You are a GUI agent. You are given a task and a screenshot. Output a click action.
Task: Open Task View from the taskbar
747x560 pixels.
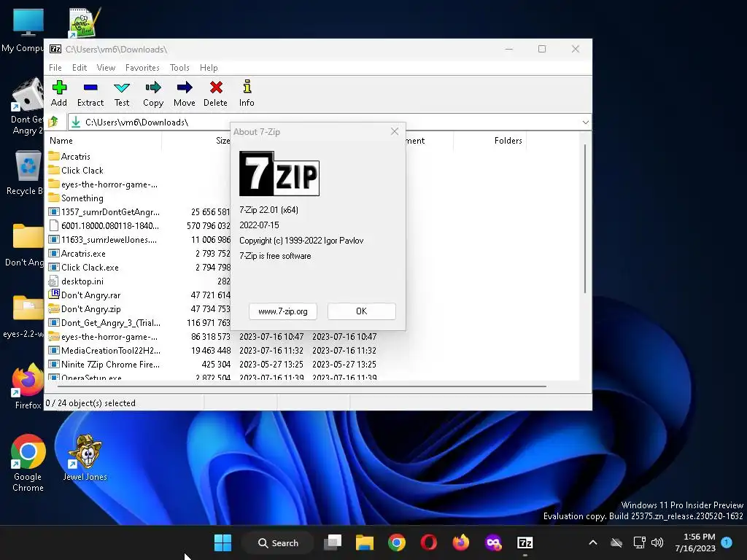click(x=333, y=542)
